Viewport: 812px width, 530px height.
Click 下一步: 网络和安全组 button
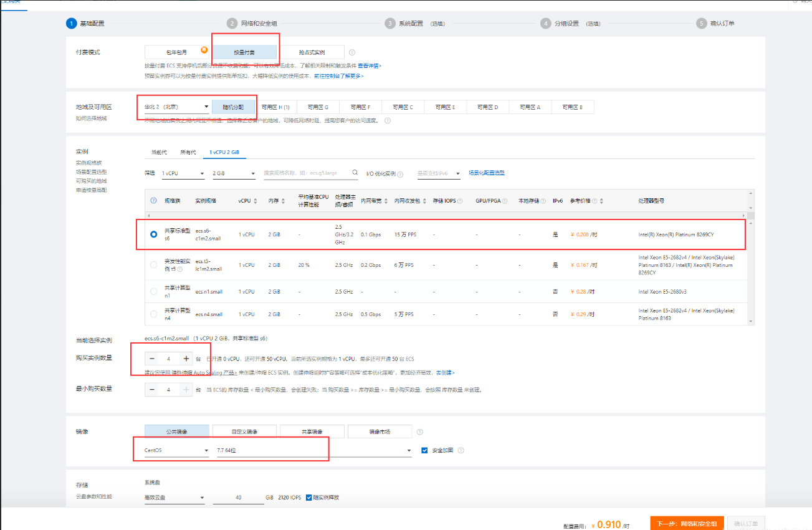pos(687,524)
